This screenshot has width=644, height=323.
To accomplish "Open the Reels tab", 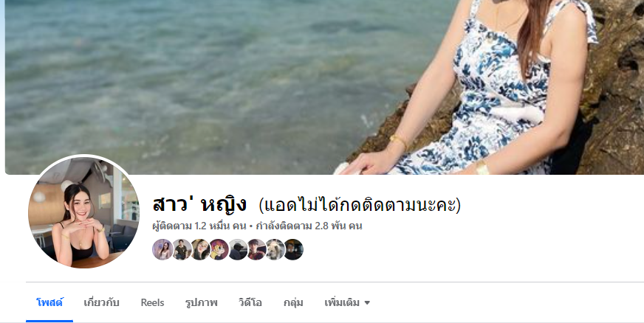I will point(152,302).
